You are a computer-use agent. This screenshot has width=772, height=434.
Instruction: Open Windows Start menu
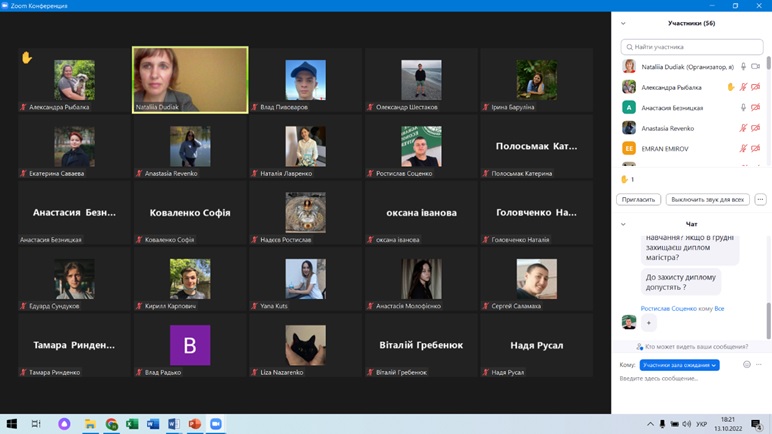coord(12,424)
